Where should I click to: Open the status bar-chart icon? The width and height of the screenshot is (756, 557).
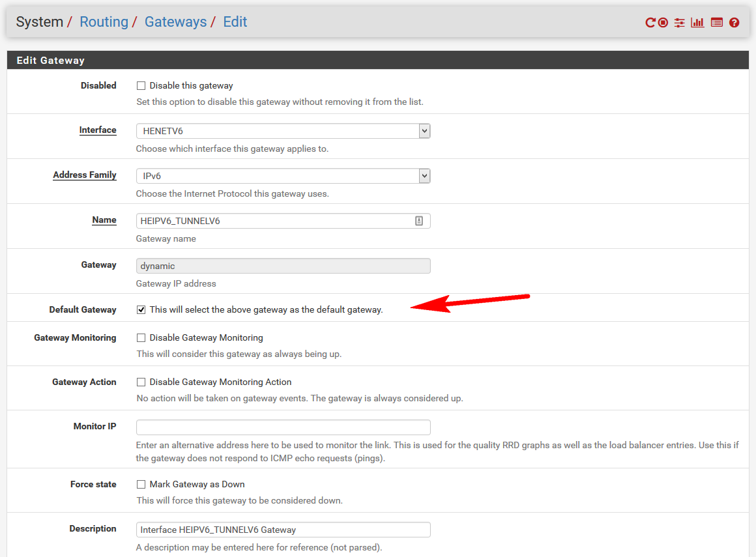click(x=697, y=23)
